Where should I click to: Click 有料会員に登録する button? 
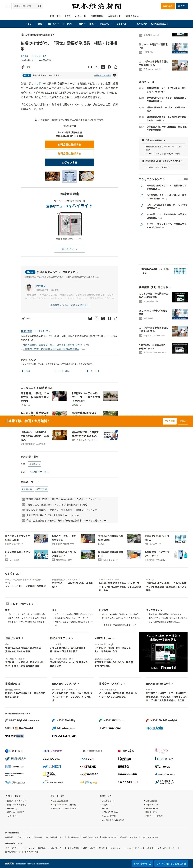tap(69, 145)
